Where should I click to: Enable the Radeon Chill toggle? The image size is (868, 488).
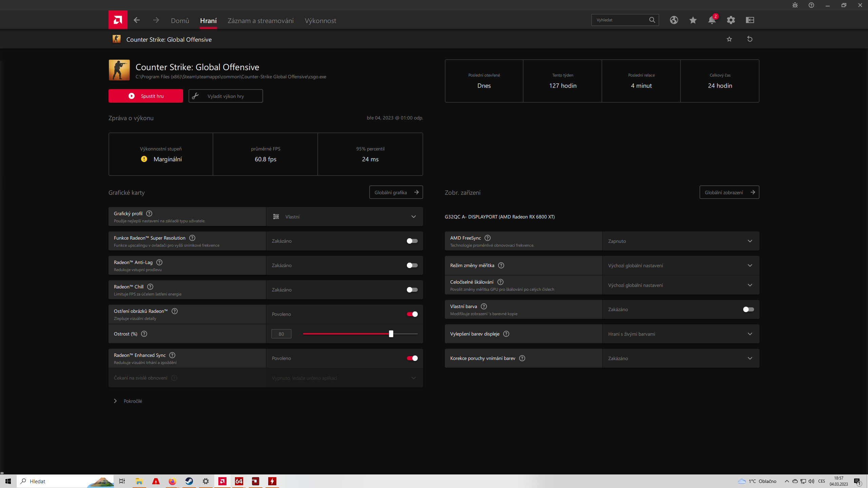pyautogui.click(x=412, y=290)
